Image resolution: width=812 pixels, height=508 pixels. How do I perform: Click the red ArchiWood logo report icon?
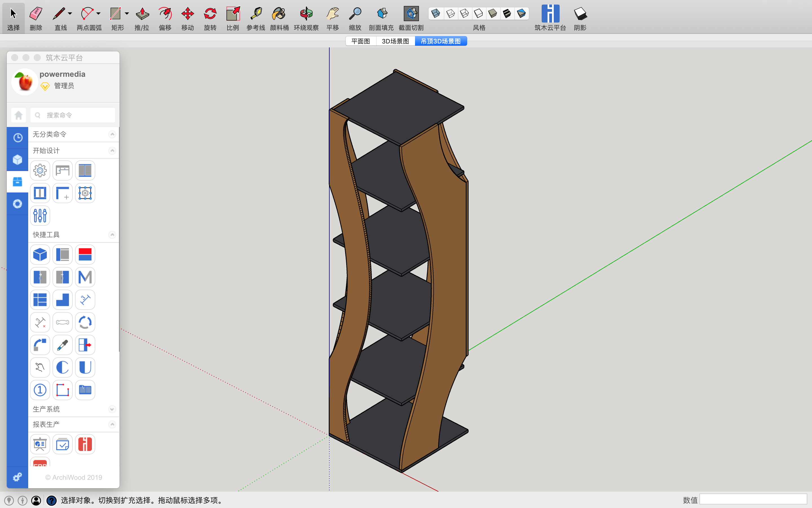coord(85,444)
